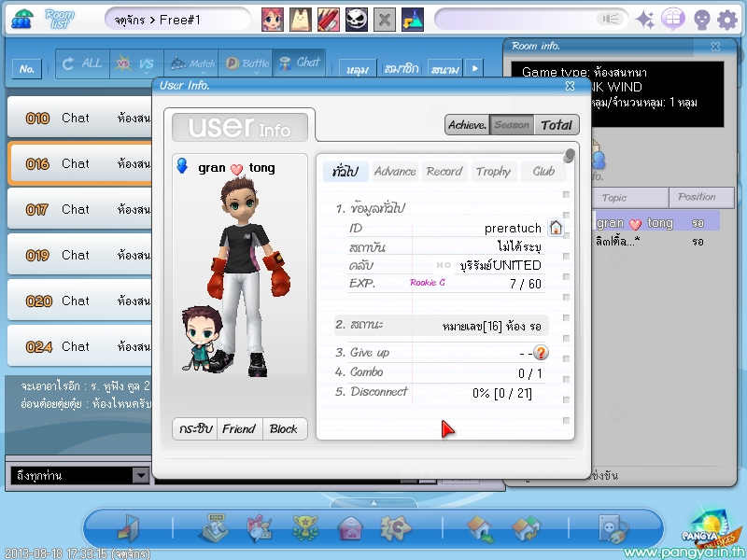This screenshot has height=560, width=747.
Task: Select chat room 010
Action: tap(80, 118)
